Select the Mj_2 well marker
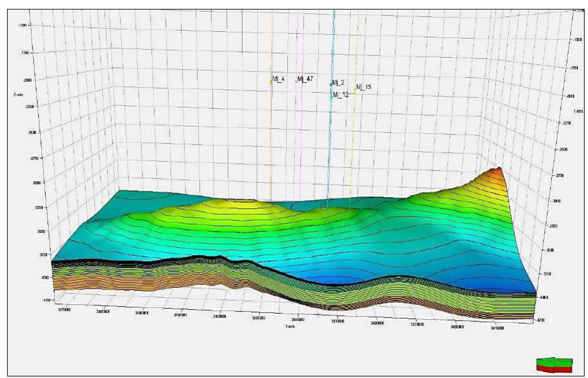Screen dimensions: 588x378 point(331,85)
